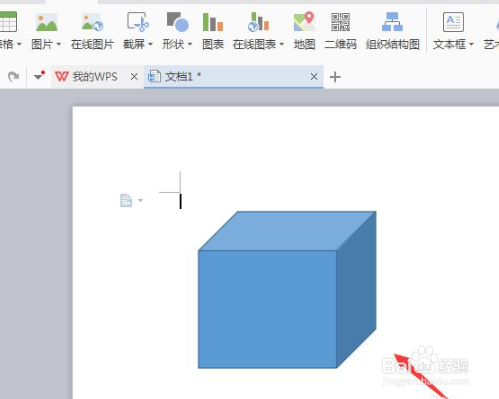Add a new document tab with plus
The width and height of the screenshot is (499, 399).
click(335, 77)
